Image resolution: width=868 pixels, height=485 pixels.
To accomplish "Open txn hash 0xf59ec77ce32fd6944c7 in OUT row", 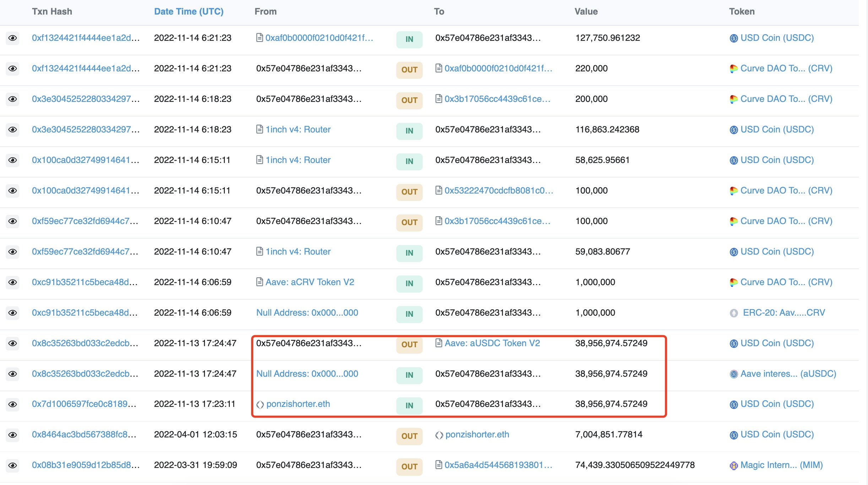I will (85, 221).
